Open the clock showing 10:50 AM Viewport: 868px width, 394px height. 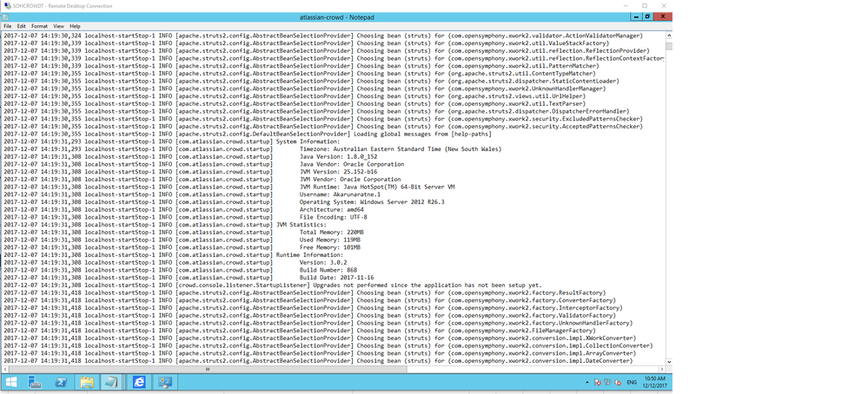point(653,382)
